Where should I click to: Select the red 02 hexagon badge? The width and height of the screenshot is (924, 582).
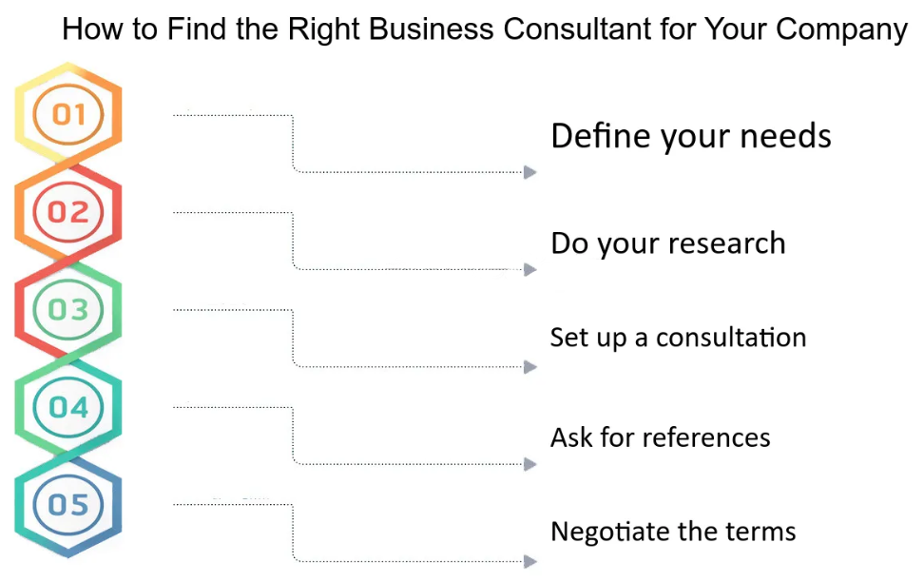pos(68,211)
